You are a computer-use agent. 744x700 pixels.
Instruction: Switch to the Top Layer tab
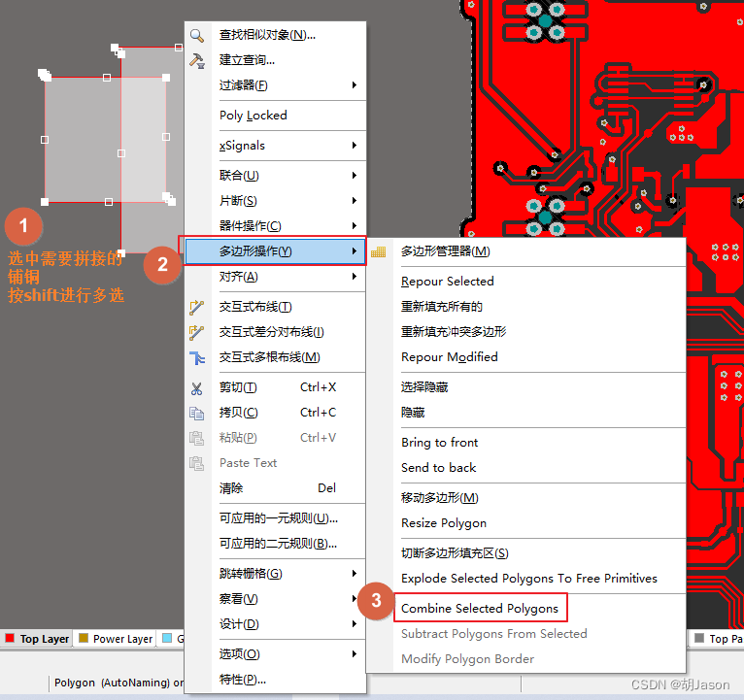(x=37, y=639)
